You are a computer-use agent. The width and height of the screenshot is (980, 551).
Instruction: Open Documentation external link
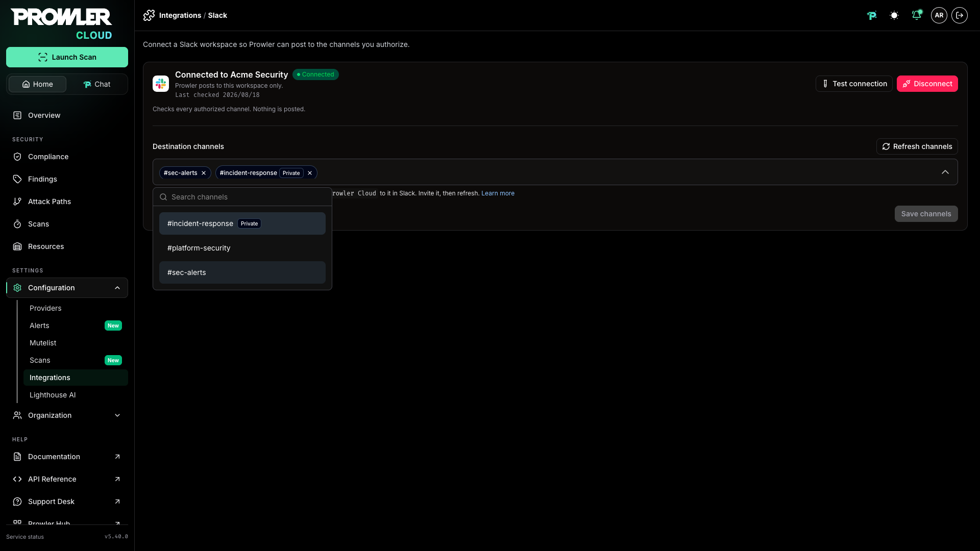coord(67,457)
